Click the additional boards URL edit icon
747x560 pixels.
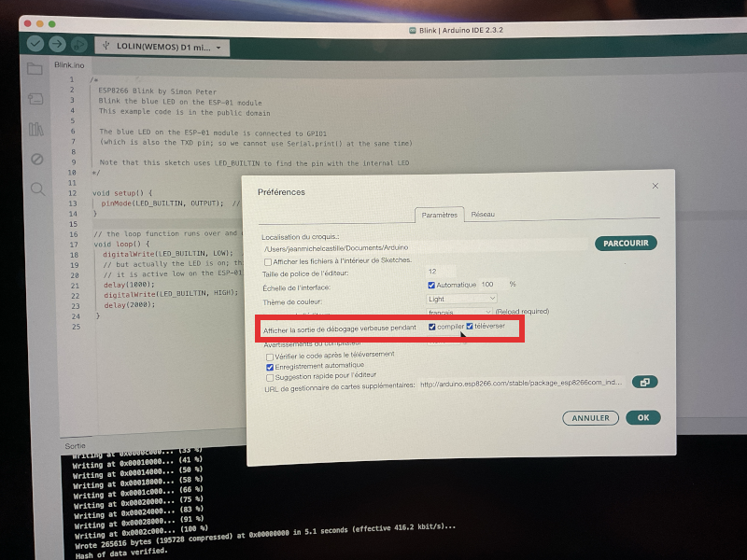[644, 382]
